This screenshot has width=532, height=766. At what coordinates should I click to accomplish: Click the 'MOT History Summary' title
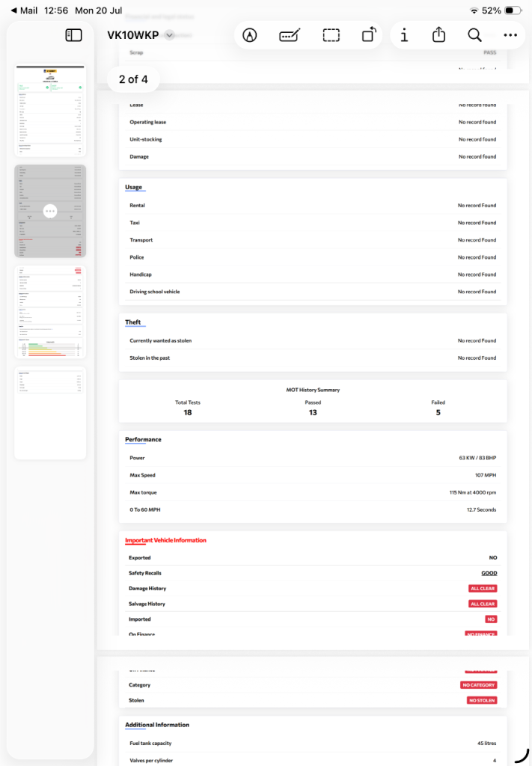[313, 390]
